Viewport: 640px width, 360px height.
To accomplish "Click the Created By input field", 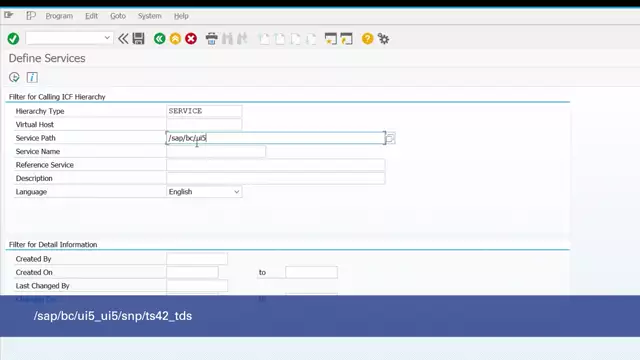I will (197, 259).
